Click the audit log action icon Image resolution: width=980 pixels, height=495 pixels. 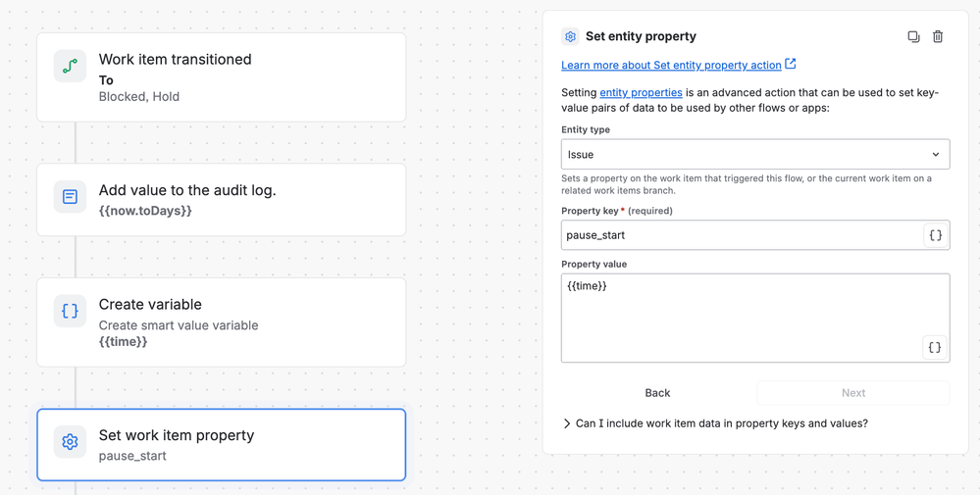(x=70, y=197)
